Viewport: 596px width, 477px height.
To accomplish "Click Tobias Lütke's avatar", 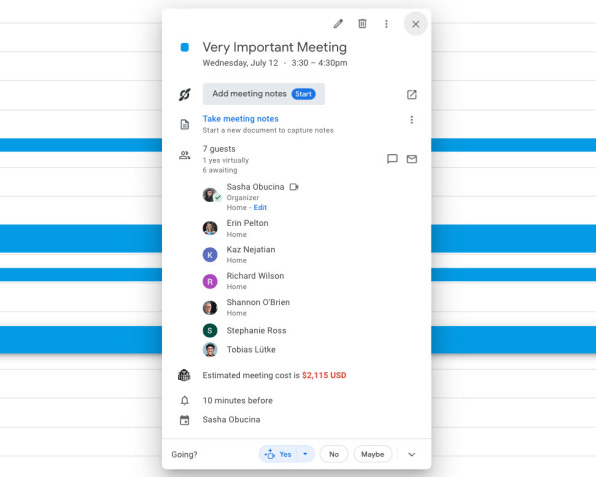I will [210, 350].
